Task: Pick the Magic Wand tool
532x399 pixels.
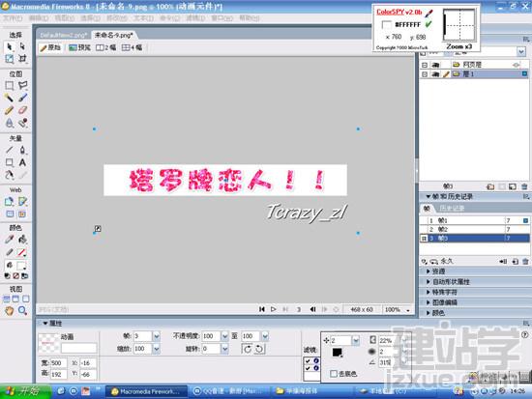Action: click(x=9, y=98)
